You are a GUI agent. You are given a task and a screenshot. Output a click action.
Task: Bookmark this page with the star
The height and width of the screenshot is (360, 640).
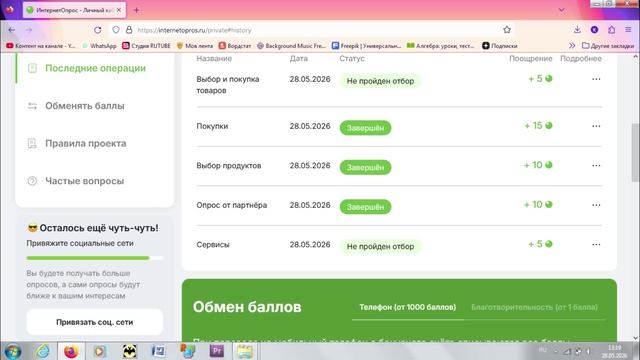tap(507, 30)
